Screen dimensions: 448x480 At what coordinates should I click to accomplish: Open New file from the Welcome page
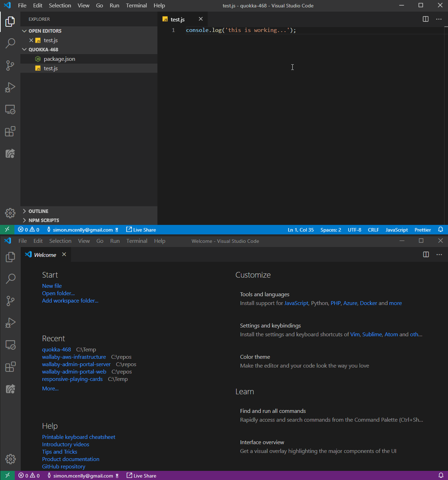tap(52, 286)
